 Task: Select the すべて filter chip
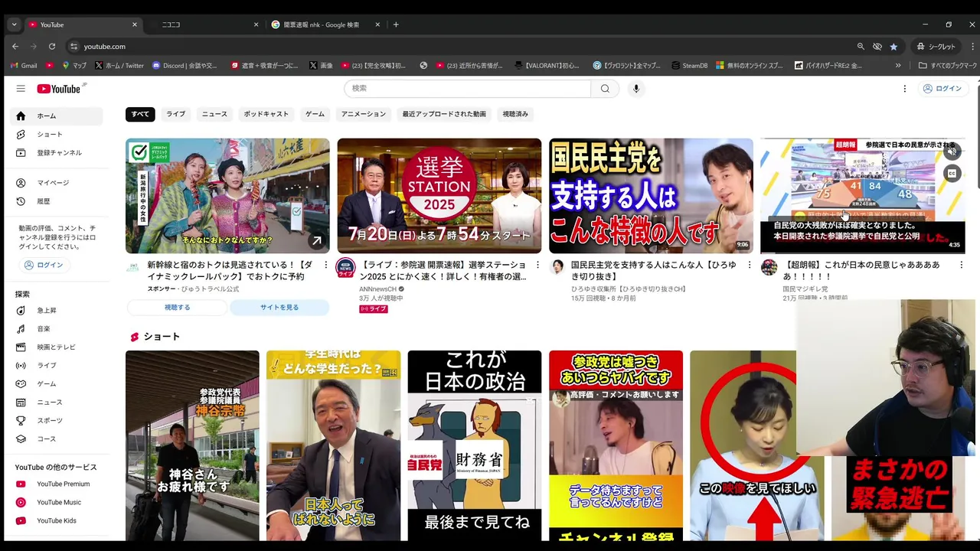(140, 114)
